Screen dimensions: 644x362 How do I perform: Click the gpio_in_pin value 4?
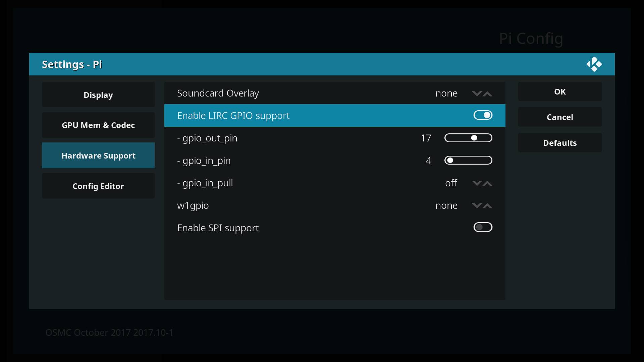[428, 161]
